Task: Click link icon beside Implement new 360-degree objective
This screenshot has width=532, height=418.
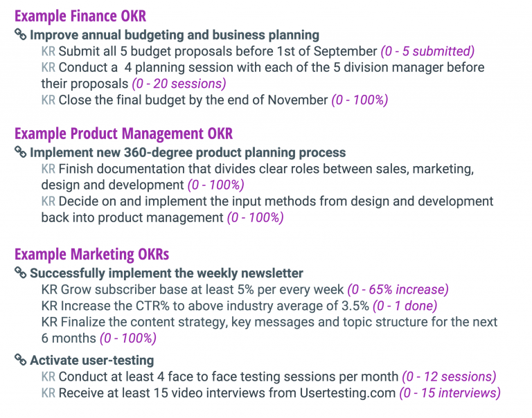Action: (20, 152)
